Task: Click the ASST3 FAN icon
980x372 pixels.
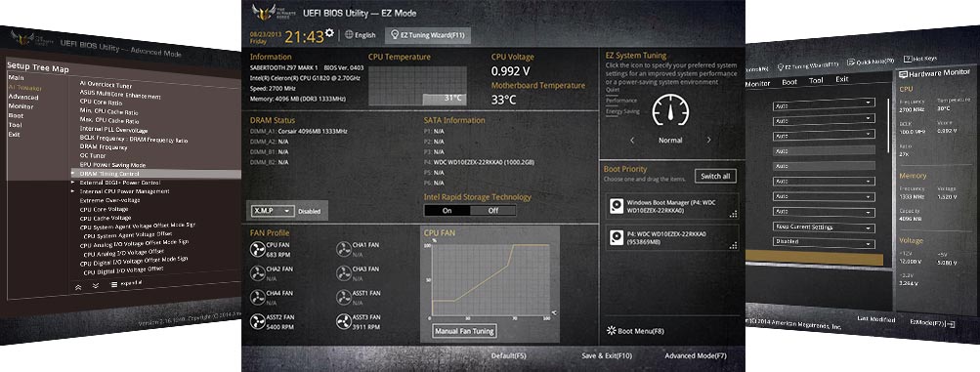Action: [x=343, y=321]
